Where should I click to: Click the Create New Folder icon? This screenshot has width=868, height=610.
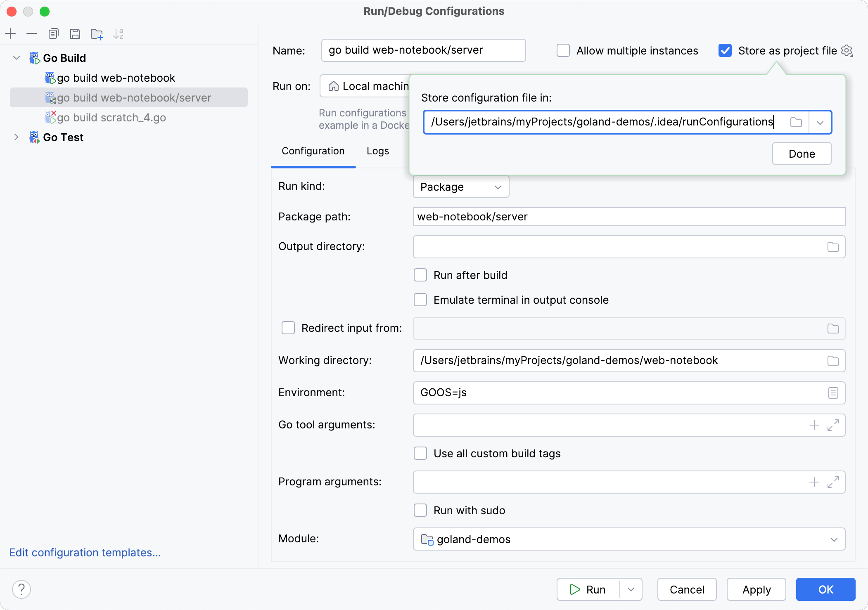click(x=97, y=33)
